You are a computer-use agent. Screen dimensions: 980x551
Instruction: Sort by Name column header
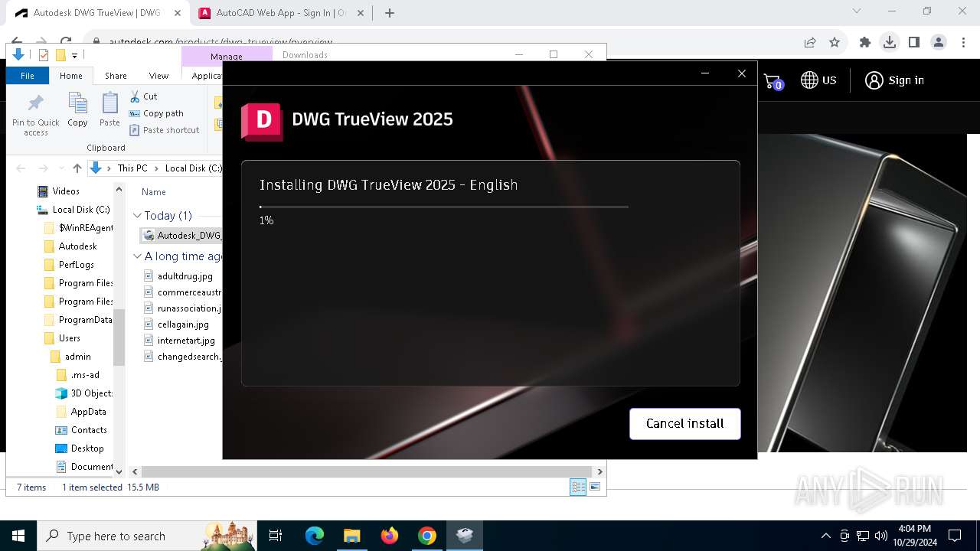tap(153, 192)
